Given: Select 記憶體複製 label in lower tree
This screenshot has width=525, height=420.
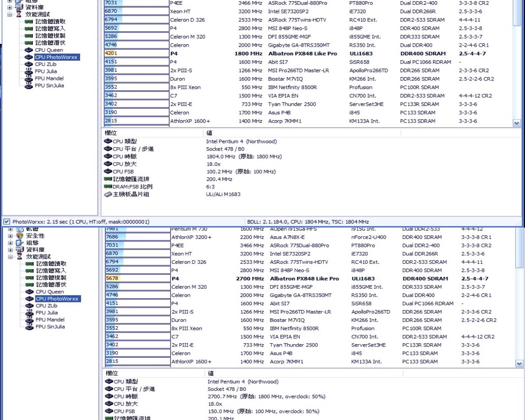Looking at the screenshot, I should [51, 278].
